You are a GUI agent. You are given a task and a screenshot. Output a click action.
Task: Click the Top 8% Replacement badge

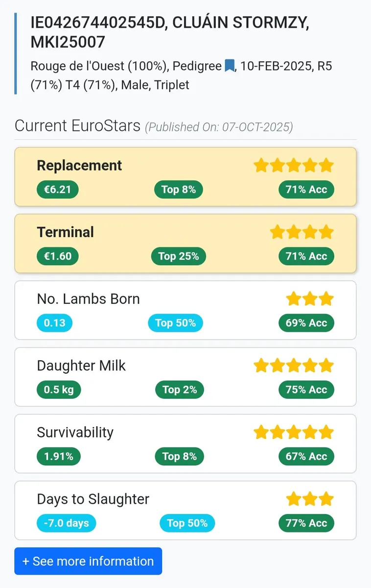[x=178, y=190]
